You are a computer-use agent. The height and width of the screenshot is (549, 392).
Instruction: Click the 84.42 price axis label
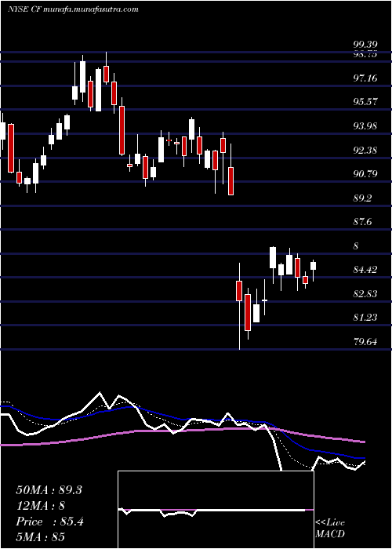click(365, 270)
